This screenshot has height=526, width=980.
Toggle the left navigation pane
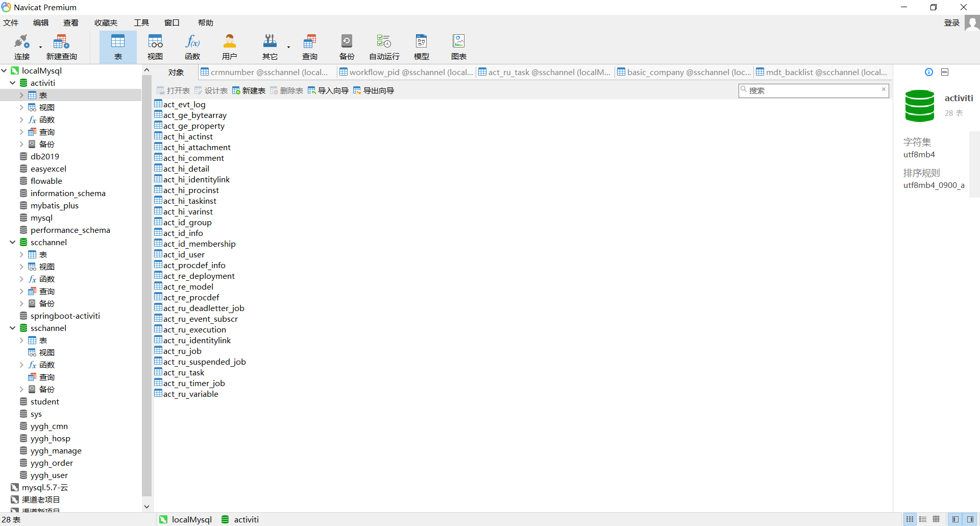pos(955,519)
